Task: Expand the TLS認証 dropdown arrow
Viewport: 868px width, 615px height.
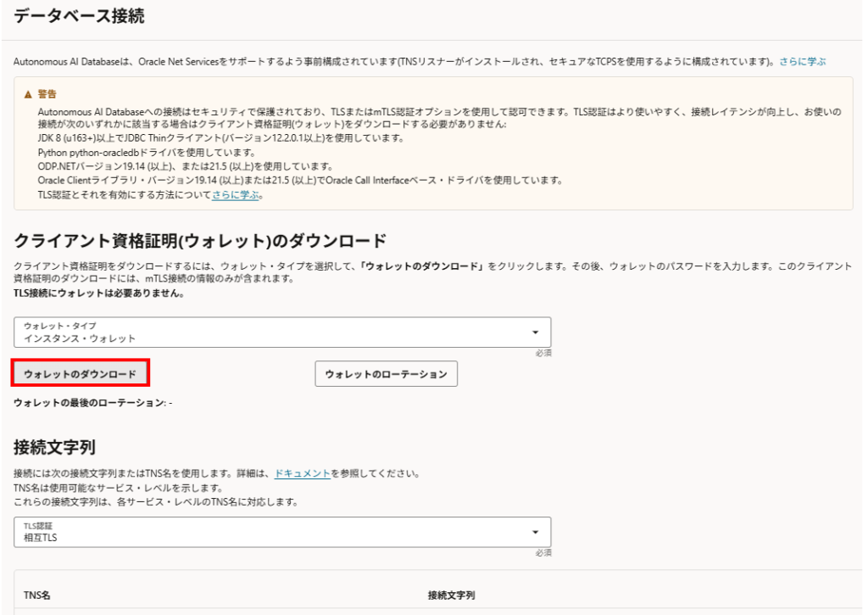Action: coord(535,532)
